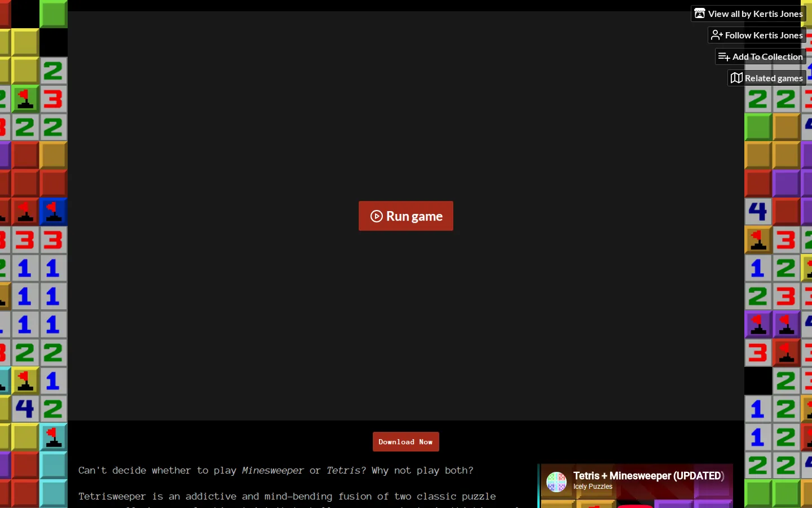Viewport: 812px width, 508px height.
Task: Click the map icon beside Related games
Action: pos(736,78)
